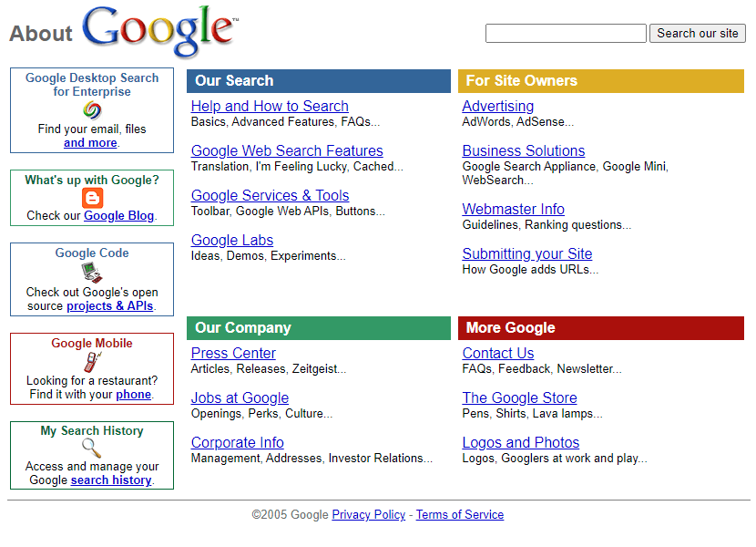View Jobs at Google
This screenshot has height=547, width=756.
tap(240, 397)
